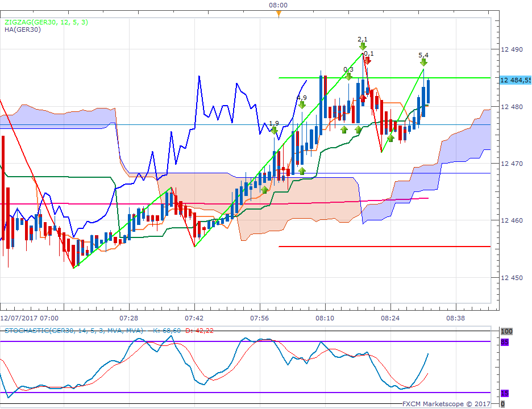Click the current price tag 12 484,55
The image size is (532, 409).
coord(516,80)
